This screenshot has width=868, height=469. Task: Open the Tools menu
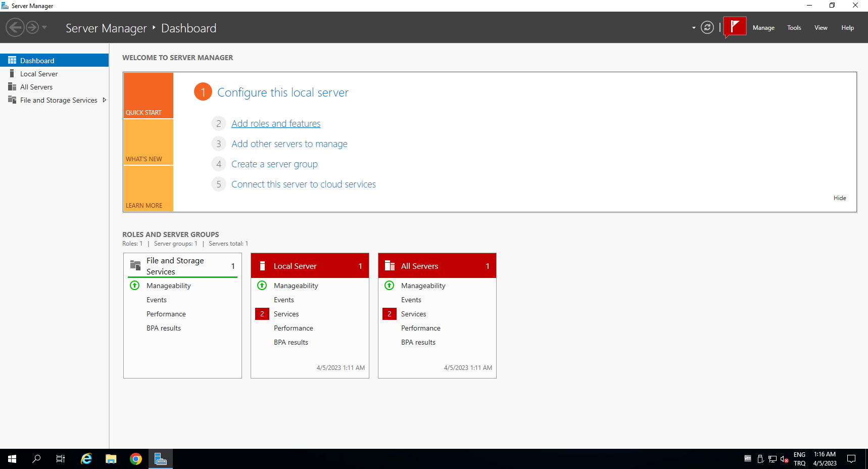click(x=794, y=27)
